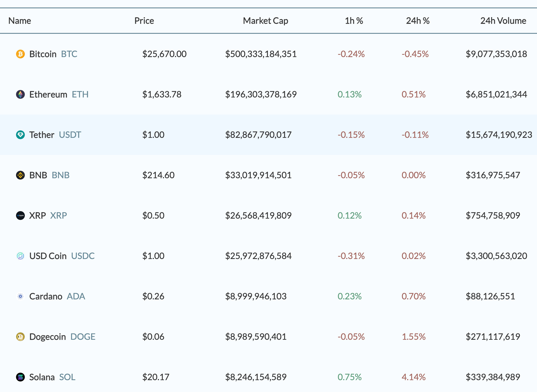Select Dogecoin price $0.06
Image resolution: width=537 pixels, height=392 pixels.
click(x=153, y=336)
